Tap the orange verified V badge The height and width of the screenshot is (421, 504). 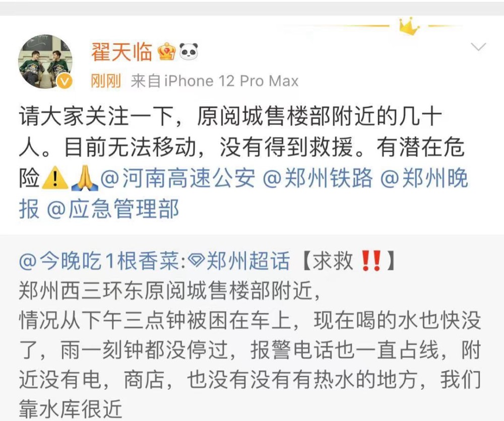[65, 81]
